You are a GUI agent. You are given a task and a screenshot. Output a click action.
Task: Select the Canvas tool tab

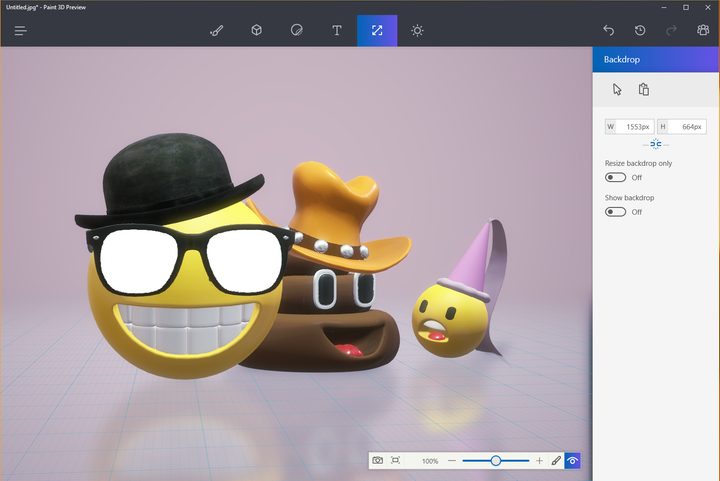[377, 31]
